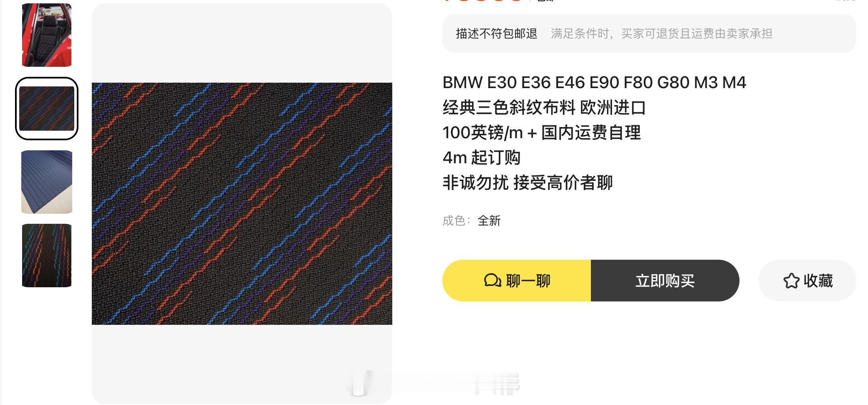Click the 经典三色斜纹布料 欧洲进口 line
868x405 pixels.
tap(544, 108)
